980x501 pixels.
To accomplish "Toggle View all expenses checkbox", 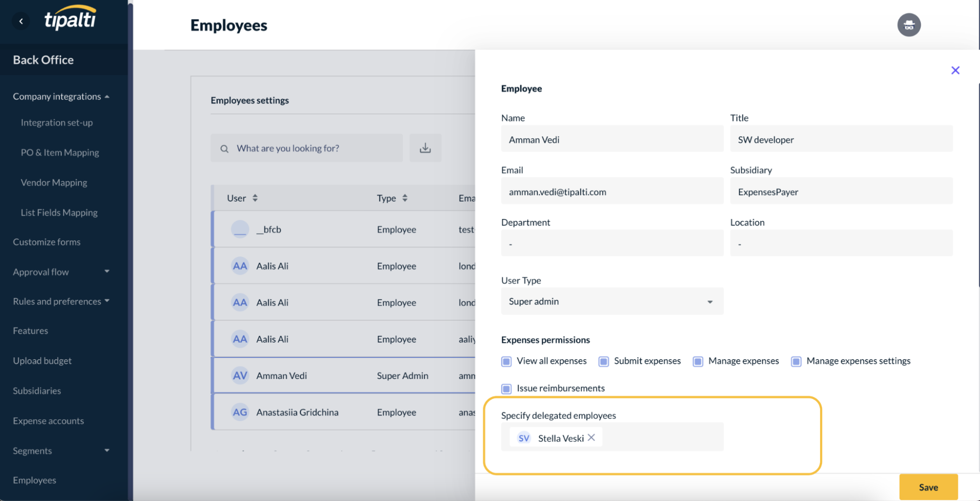I will 506,361.
